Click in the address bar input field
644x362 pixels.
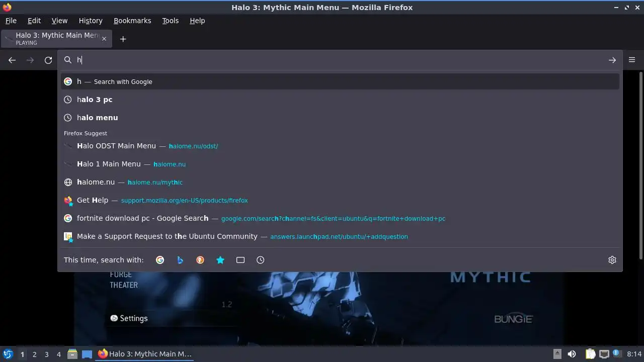340,60
